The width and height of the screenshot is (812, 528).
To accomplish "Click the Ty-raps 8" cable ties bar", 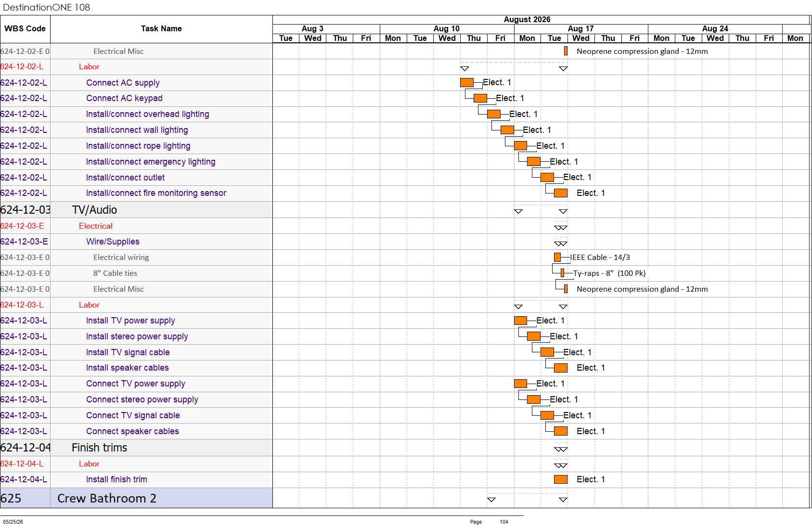I will pos(562,273).
